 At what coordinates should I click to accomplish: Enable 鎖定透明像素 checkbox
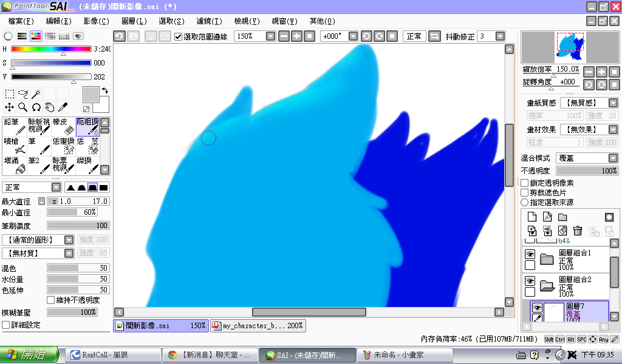[524, 183]
